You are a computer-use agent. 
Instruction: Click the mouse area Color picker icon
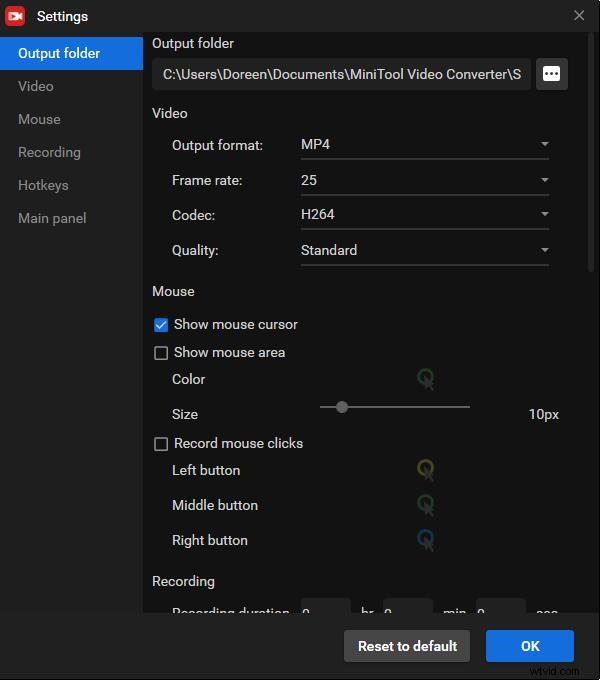coord(426,379)
